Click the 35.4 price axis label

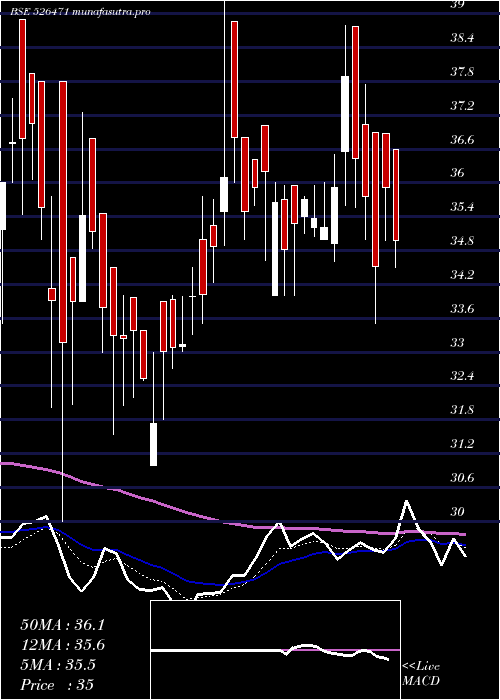(462, 207)
